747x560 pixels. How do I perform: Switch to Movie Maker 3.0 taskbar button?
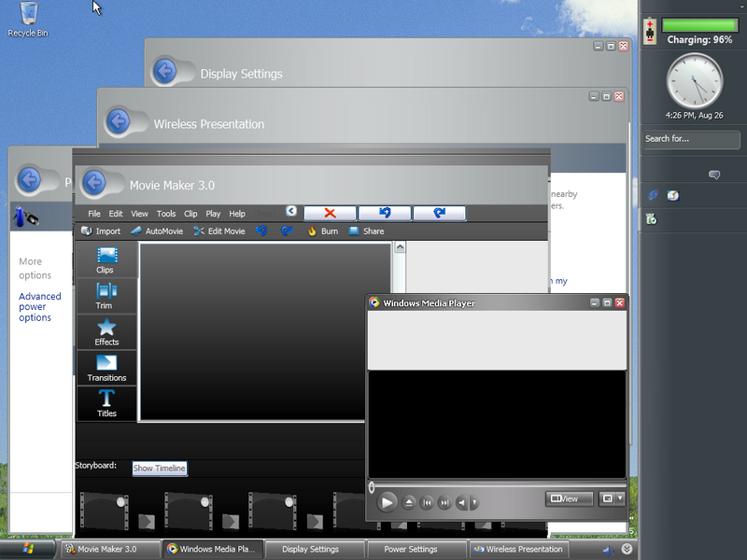click(x=109, y=549)
